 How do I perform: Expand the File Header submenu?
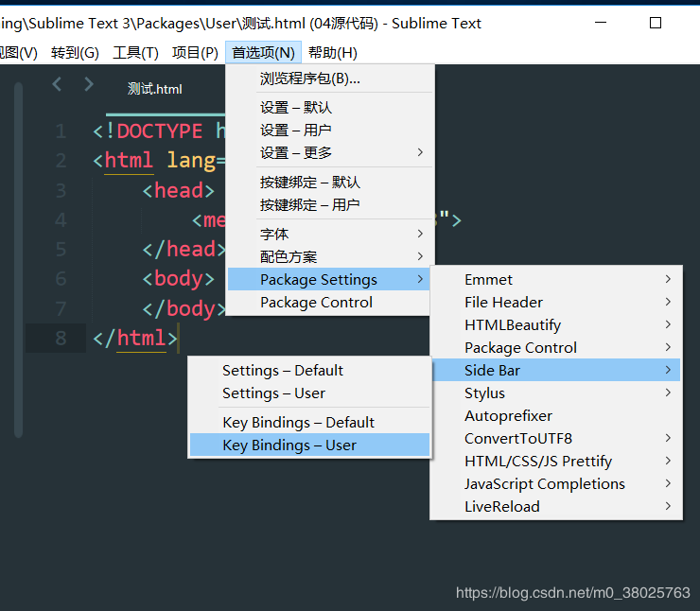pyautogui.click(x=556, y=302)
